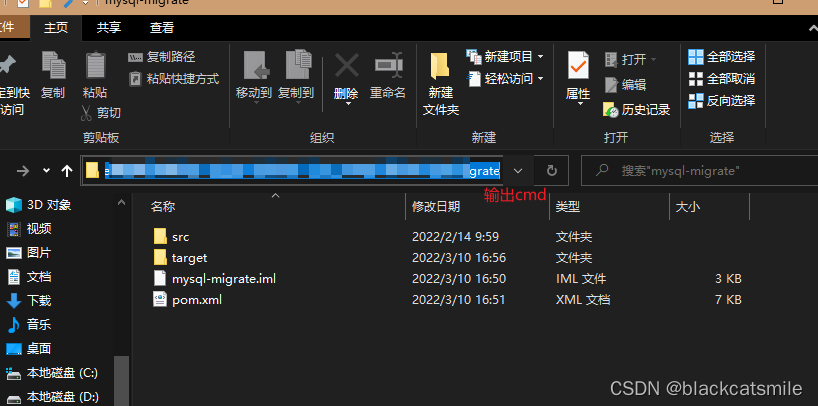
Task: Click the Up one level arrow
Action: point(67,171)
